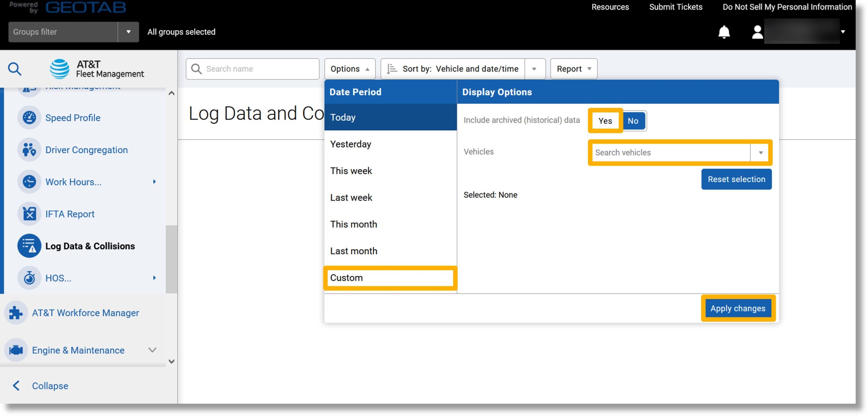Click the Speed Profile sidebar icon

[29, 118]
